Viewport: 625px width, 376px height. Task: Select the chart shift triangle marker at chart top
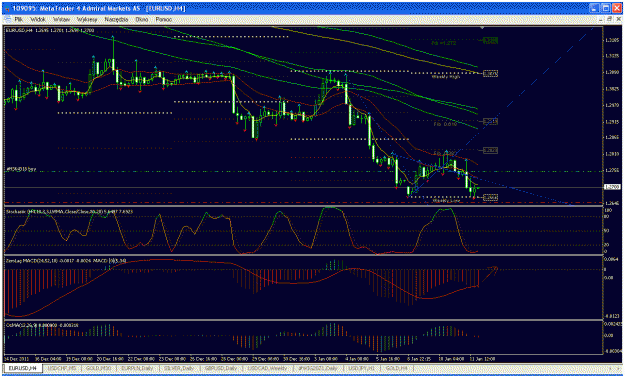(483, 28)
